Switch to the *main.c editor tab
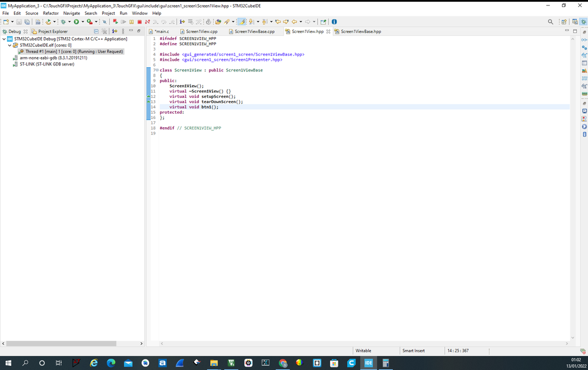Screen dimensions: 588x370 [160, 32]
